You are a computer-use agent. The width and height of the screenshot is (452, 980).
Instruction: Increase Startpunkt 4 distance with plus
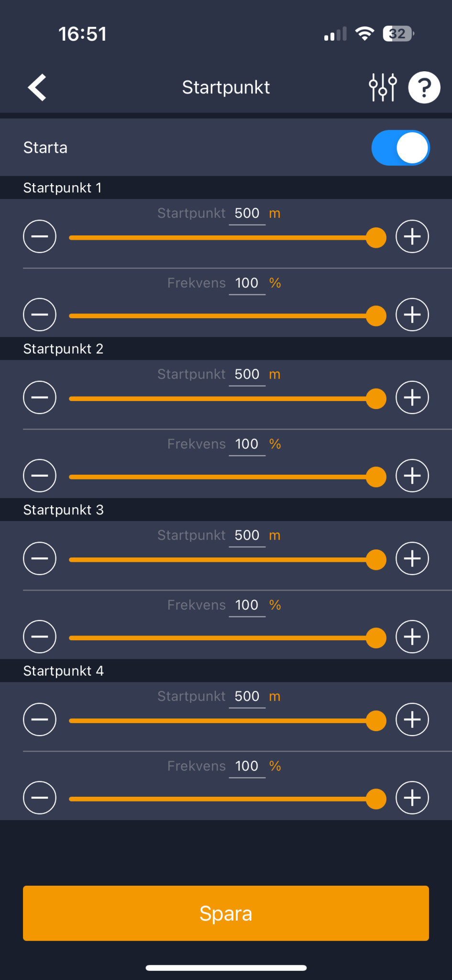(412, 720)
